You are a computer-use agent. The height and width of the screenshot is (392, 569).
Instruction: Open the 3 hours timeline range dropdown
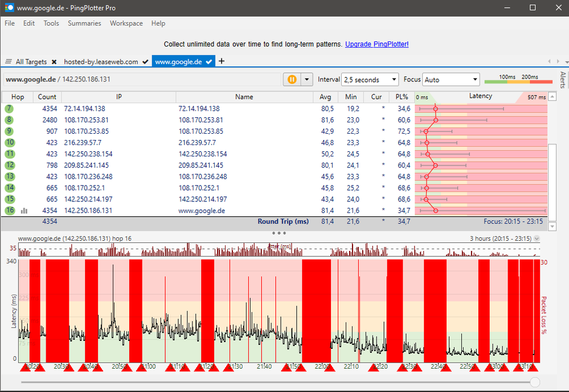[x=536, y=239]
